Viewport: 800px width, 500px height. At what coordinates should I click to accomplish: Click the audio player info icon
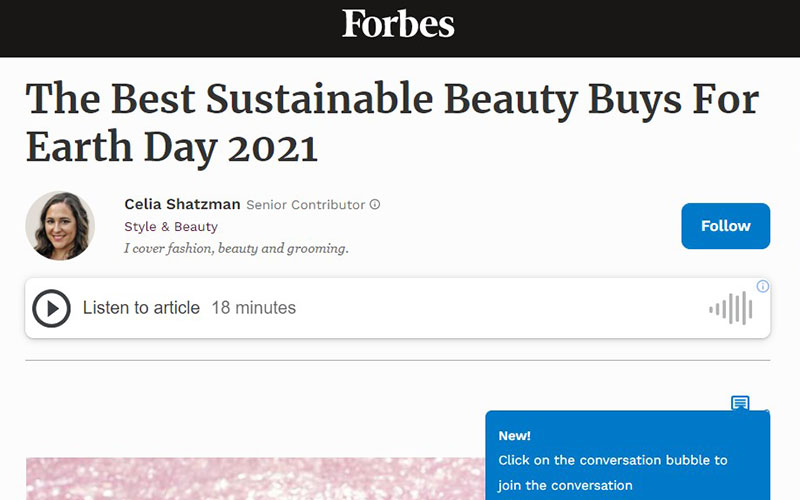[763, 286]
